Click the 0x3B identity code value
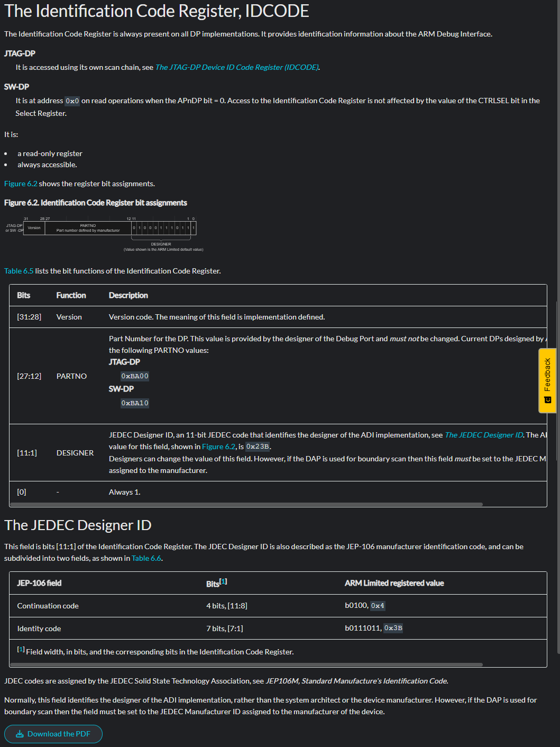The height and width of the screenshot is (747, 560). click(393, 628)
